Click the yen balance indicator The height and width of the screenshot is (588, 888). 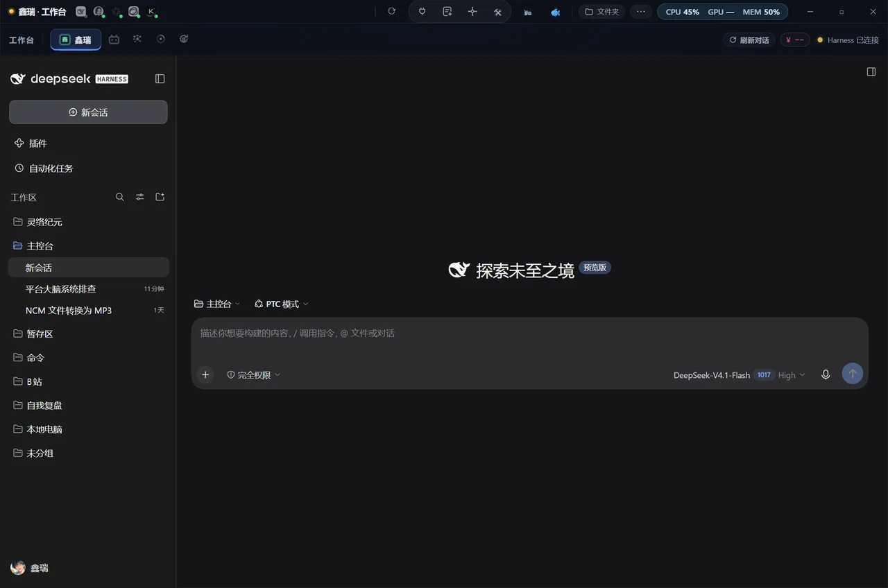pos(795,40)
